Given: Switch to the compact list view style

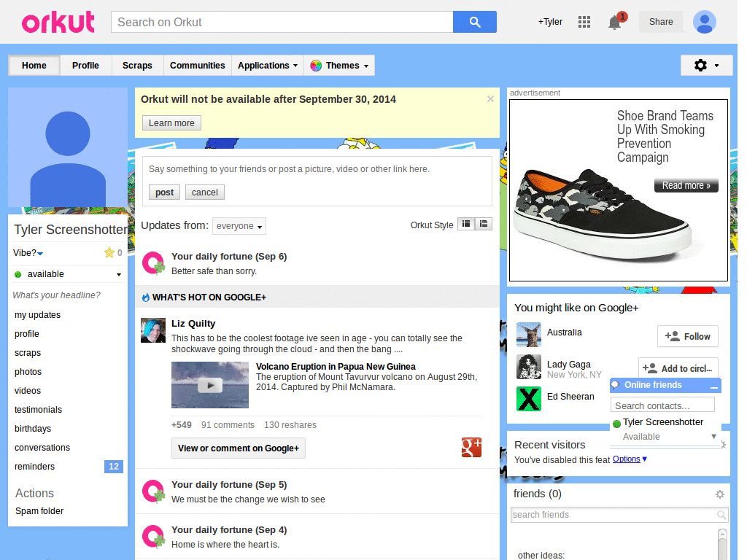Looking at the screenshot, I should [466, 224].
